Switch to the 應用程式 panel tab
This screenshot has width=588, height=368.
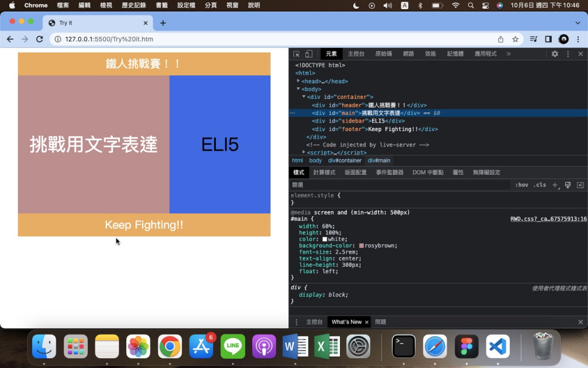pos(485,53)
